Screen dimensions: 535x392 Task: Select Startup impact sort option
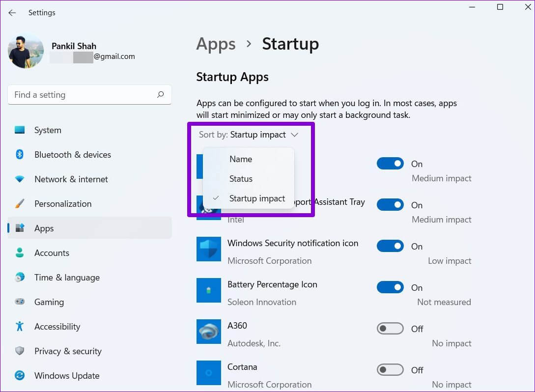[x=249, y=198]
